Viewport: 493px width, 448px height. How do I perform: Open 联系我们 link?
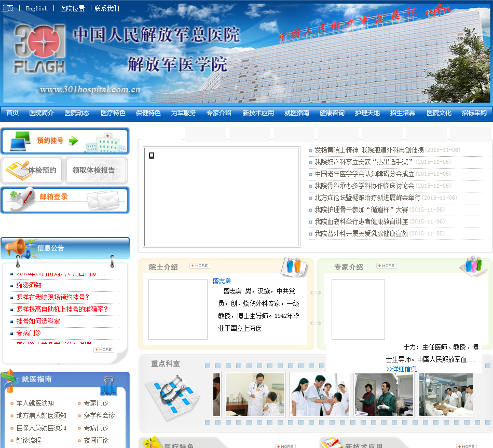106,8
